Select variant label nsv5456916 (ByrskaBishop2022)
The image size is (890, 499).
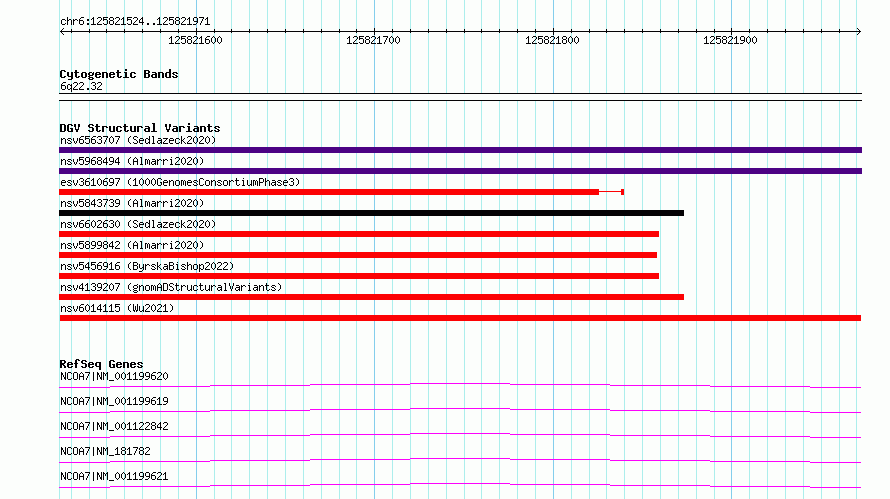point(147,266)
